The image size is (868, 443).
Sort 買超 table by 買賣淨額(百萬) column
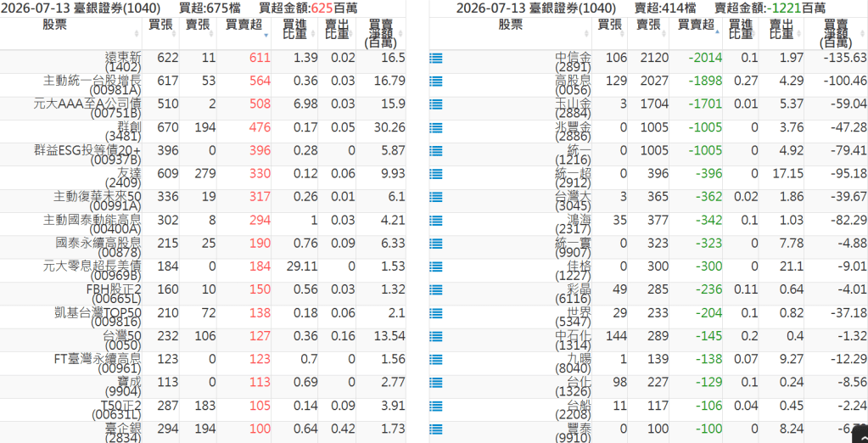coord(381,34)
